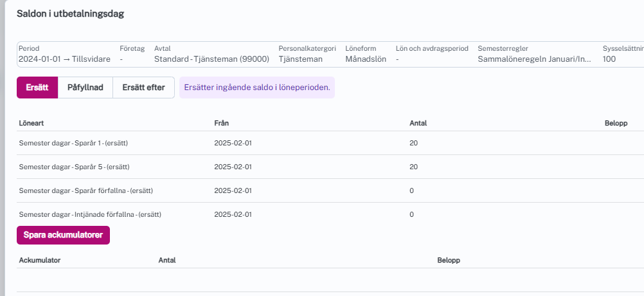Click the Löneart column header
Viewport: 644px width, 296px height.
(31, 123)
